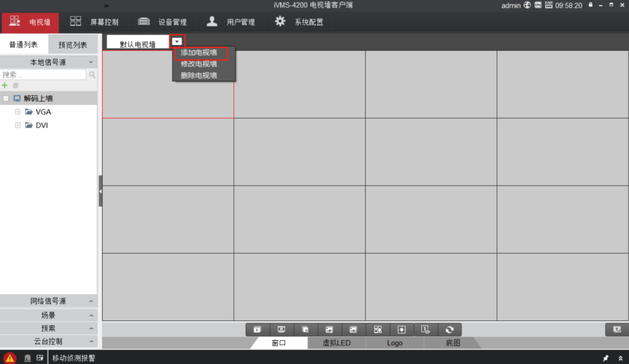This screenshot has width=629, height=364.
Task: Click the red alarm warning icon
Action: point(10,358)
